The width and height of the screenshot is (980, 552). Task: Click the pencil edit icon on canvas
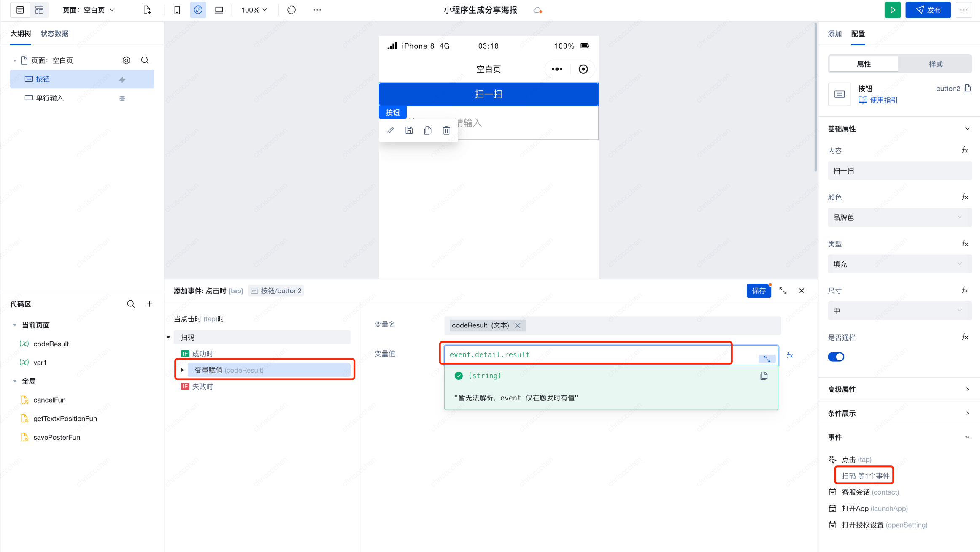(390, 130)
